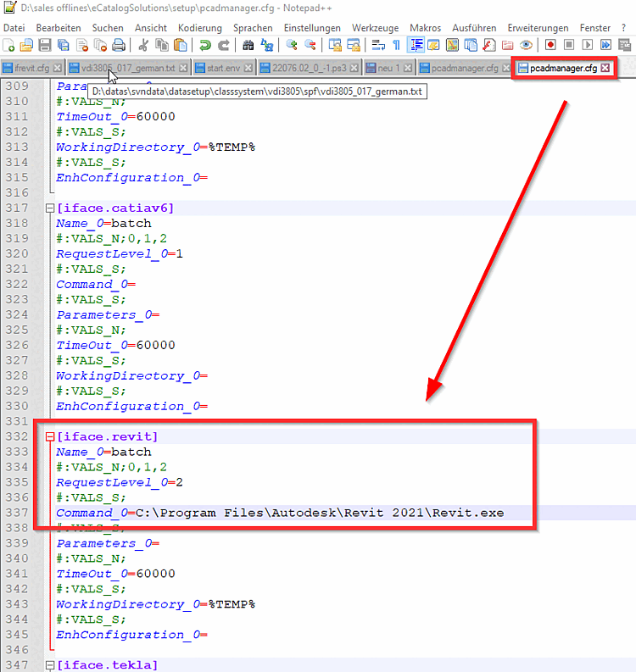The image size is (636, 672).
Task: Close the neu 1 tab
Action: pyautogui.click(x=408, y=68)
